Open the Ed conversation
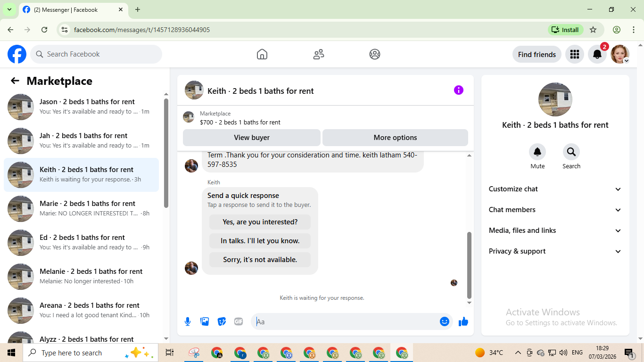The width and height of the screenshot is (644, 362). (x=81, y=243)
